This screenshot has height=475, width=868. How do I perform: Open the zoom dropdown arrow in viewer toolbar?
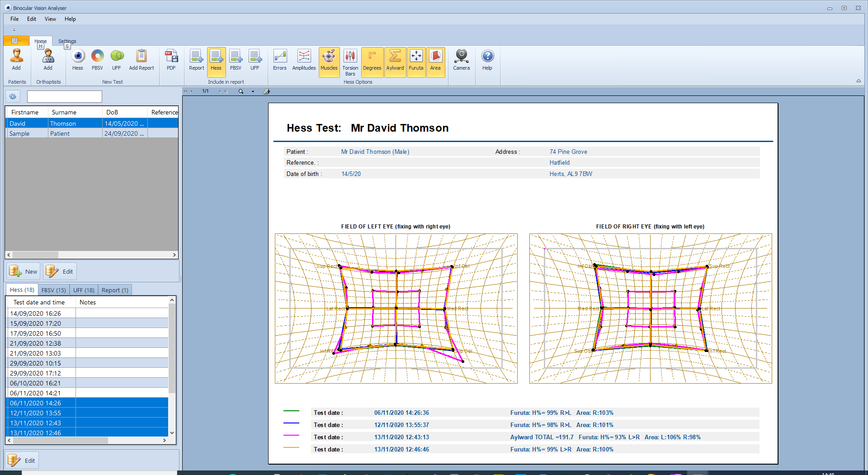[253, 91]
